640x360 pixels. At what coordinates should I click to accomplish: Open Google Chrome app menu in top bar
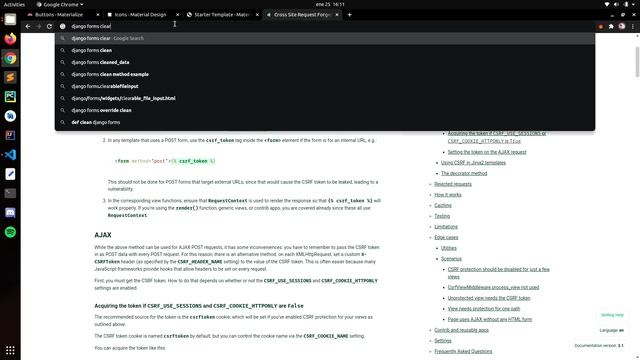pyautogui.click(x=60, y=4)
